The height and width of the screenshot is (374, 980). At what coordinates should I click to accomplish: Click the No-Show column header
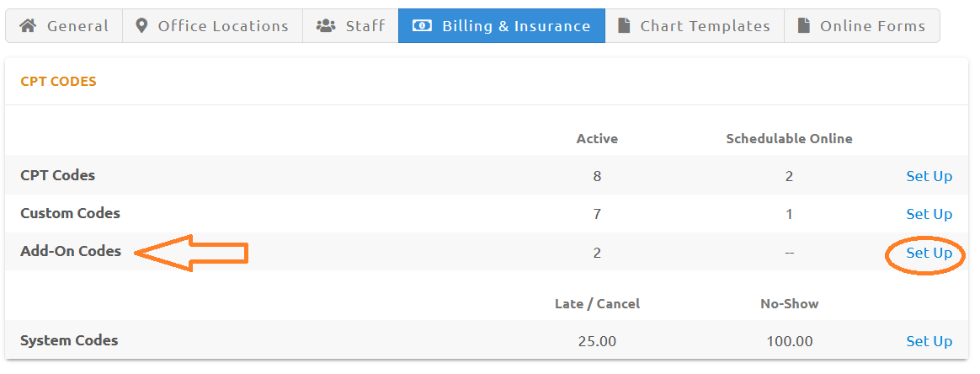point(789,305)
